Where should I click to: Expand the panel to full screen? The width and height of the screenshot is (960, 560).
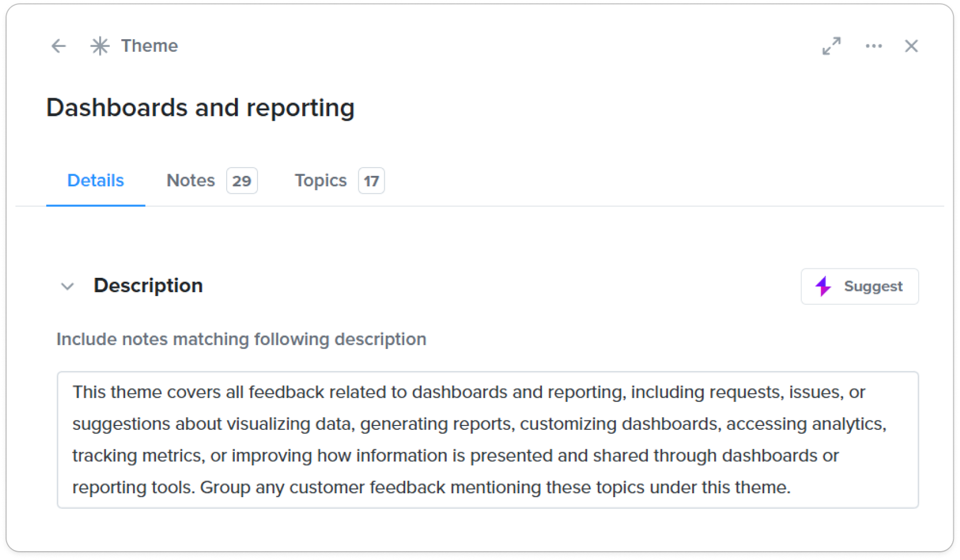(832, 46)
